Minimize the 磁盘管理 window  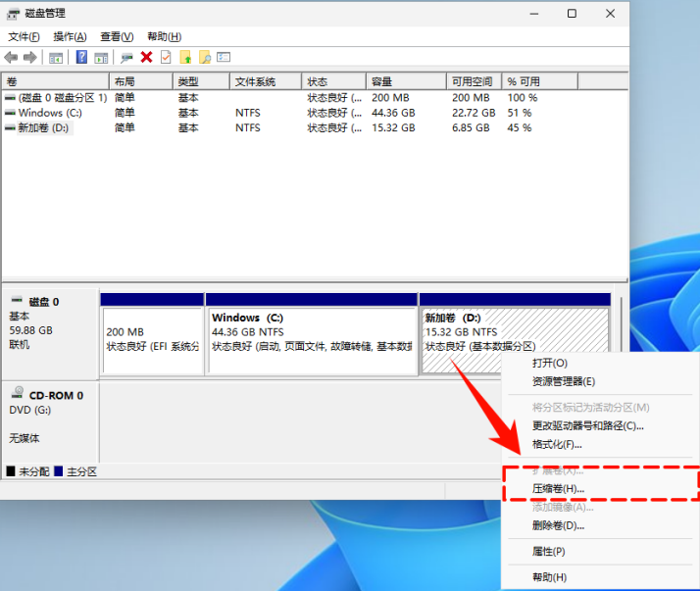(x=534, y=14)
